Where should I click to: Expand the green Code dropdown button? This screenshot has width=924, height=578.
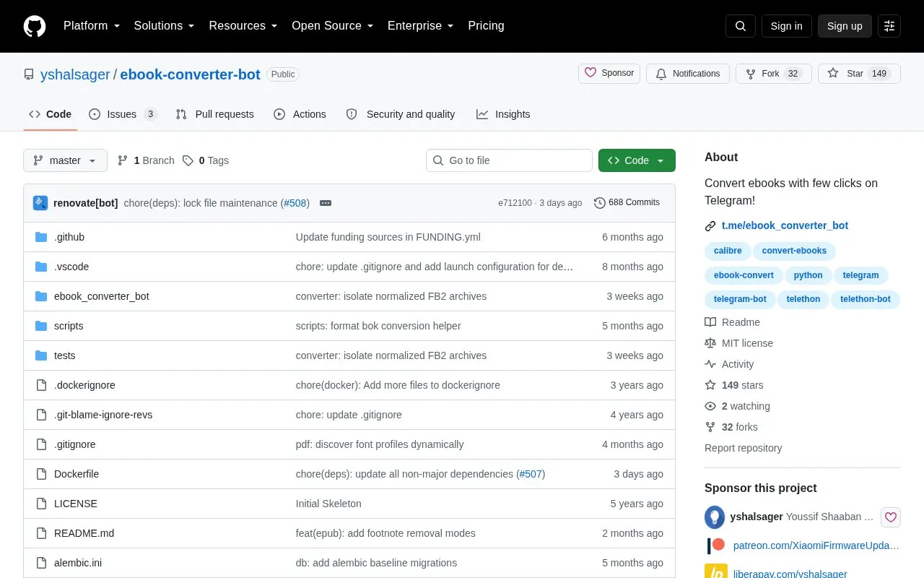click(x=637, y=160)
